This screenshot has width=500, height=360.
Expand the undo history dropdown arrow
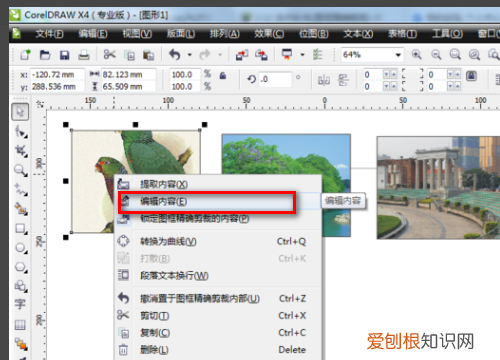190,55
